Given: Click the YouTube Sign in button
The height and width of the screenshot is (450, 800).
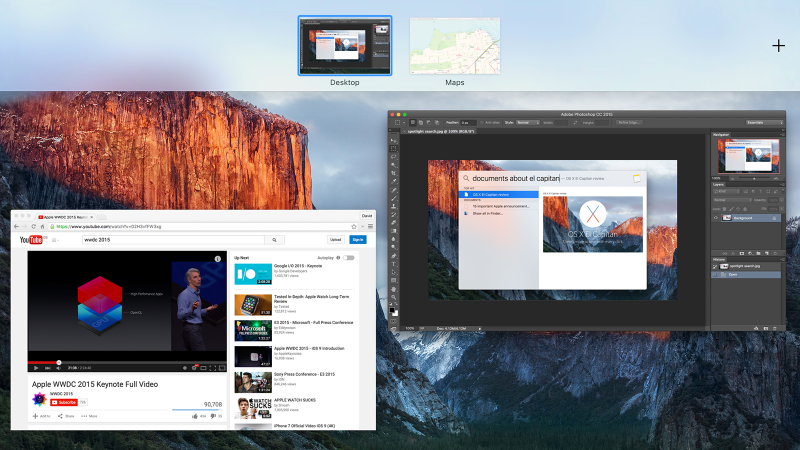Looking at the screenshot, I should (x=358, y=239).
